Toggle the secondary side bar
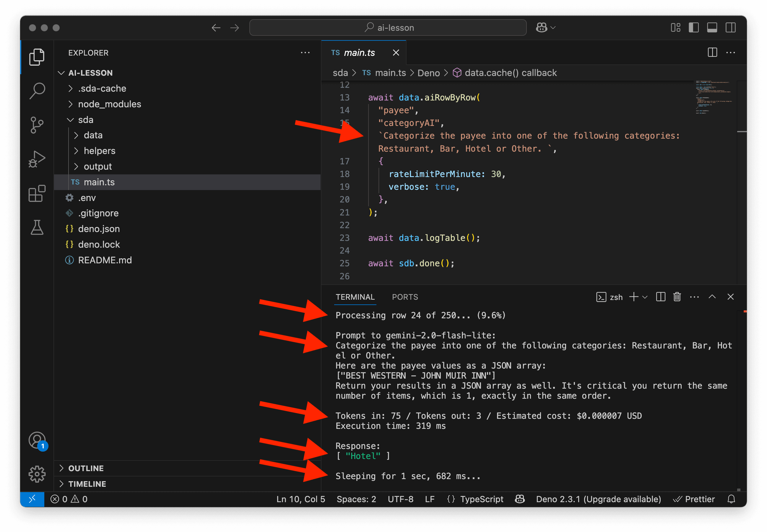 730,28
